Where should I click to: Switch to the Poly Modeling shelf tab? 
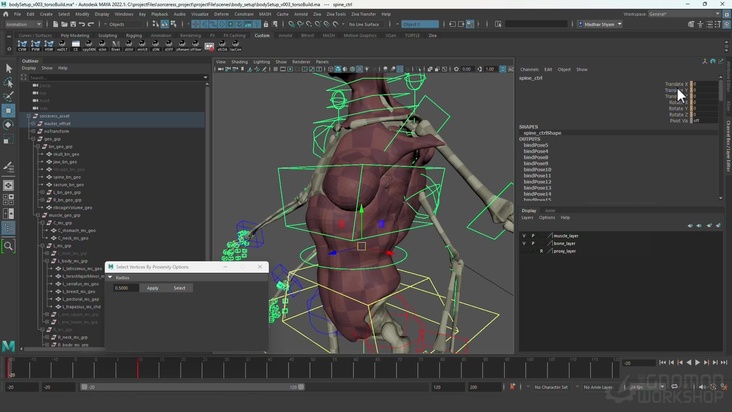75,35
